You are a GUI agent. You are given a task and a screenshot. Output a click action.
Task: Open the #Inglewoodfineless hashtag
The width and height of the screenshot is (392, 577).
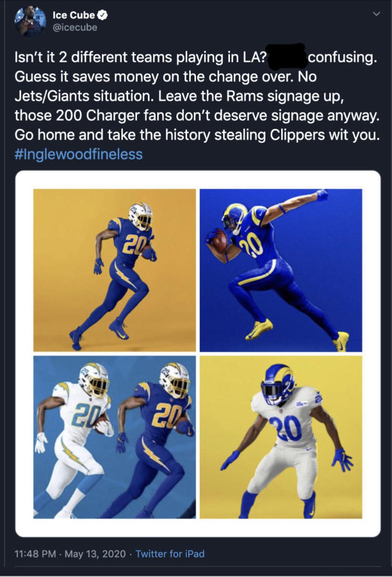(x=77, y=154)
